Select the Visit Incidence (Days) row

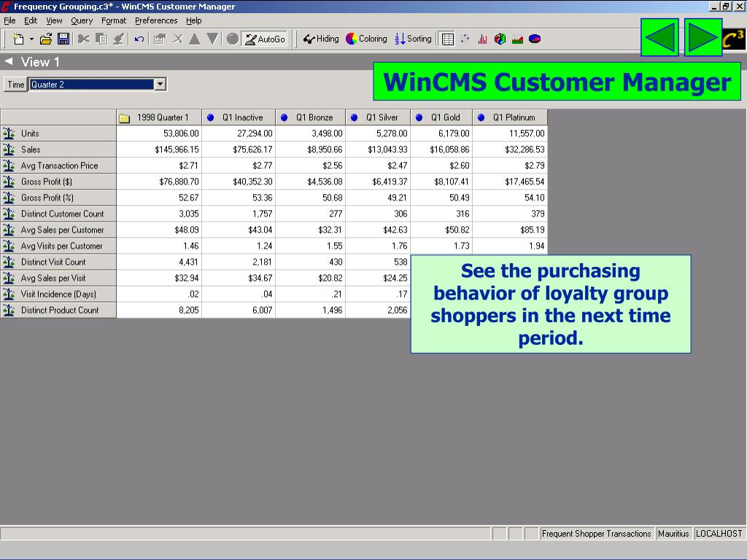click(x=58, y=295)
